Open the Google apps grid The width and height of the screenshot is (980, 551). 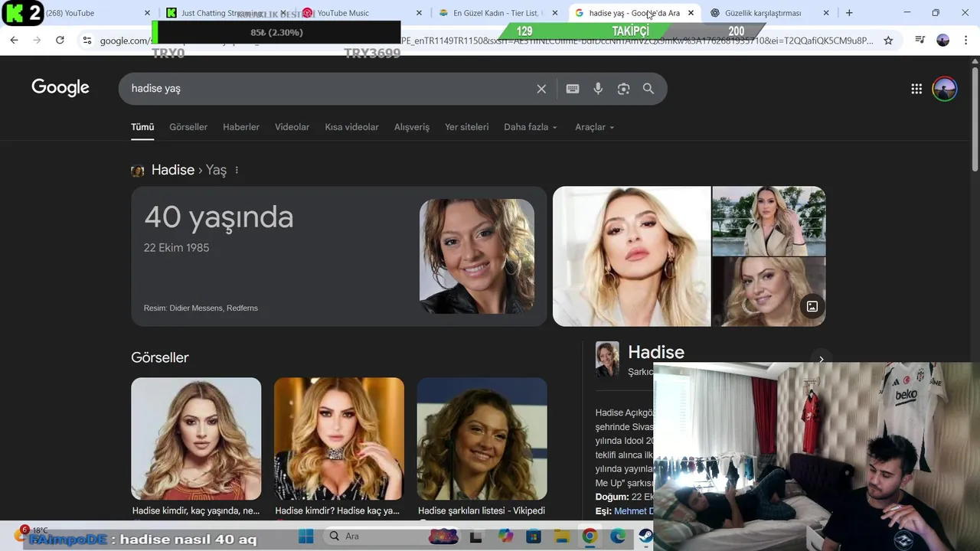click(916, 89)
